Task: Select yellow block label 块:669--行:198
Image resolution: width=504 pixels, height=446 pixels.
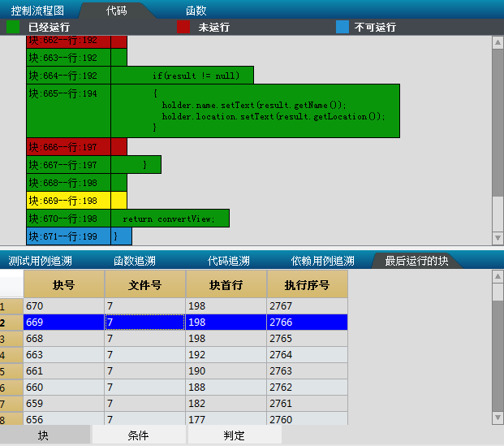Action: pos(68,201)
